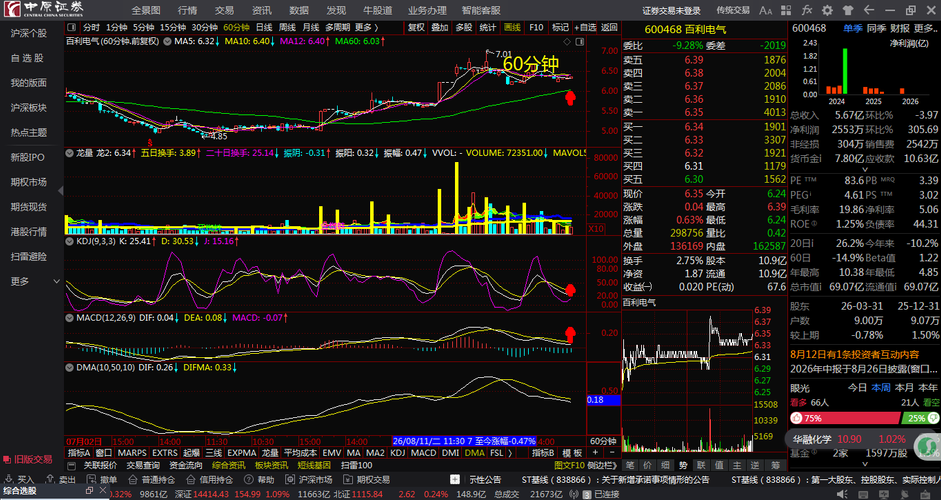
Task: Toggle 标记 marker option
Action: point(561,28)
